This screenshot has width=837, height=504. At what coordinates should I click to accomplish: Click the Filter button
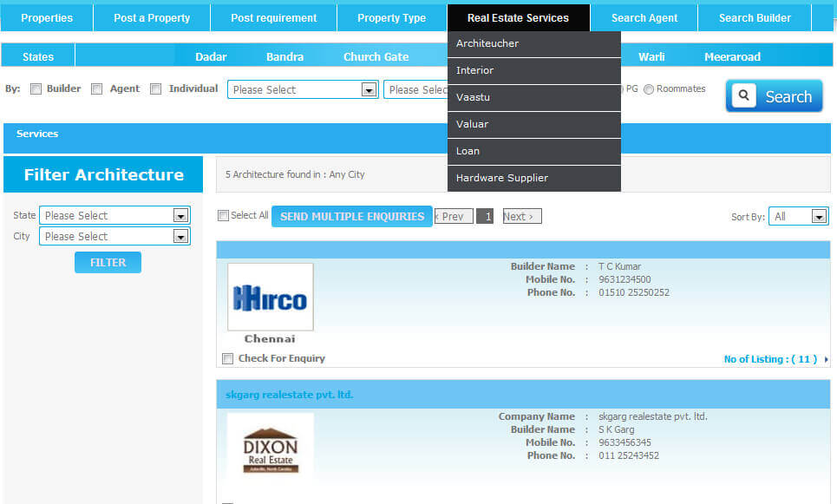click(108, 263)
